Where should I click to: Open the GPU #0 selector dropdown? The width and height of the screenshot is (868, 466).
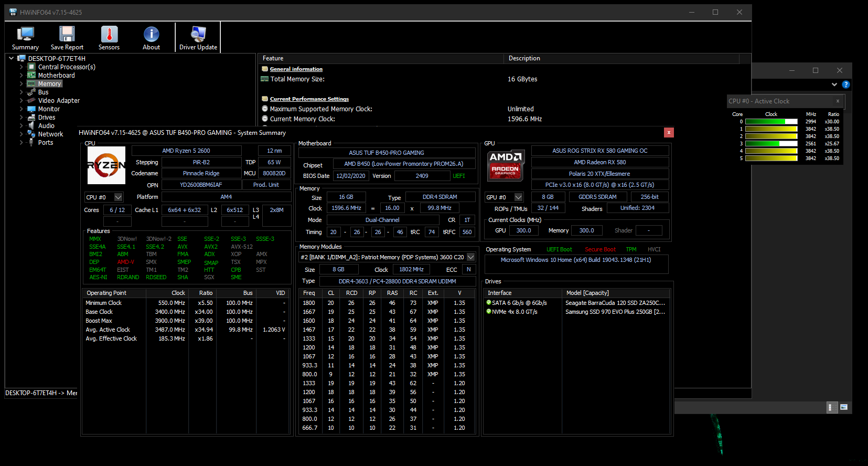519,197
